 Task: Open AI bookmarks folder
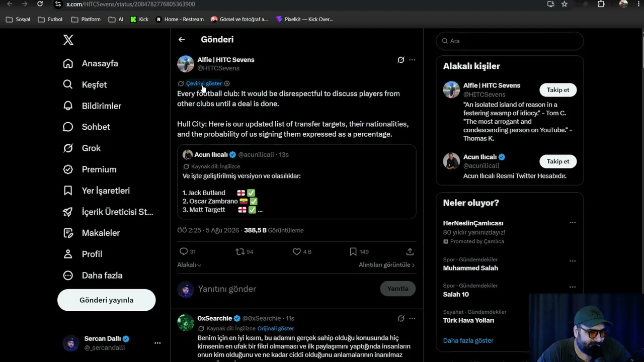pyautogui.click(x=116, y=20)
